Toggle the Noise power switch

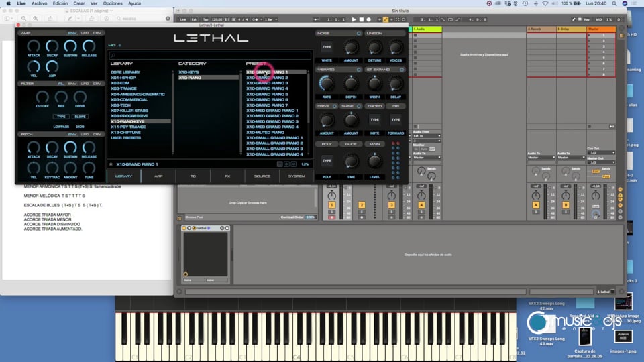pos(358,34)
